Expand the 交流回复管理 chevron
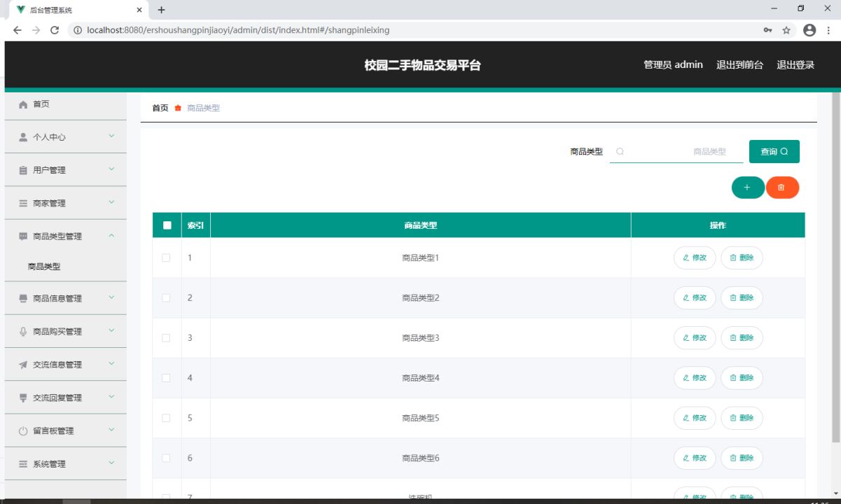Screen dimensions: 841x504 (111, 397)
